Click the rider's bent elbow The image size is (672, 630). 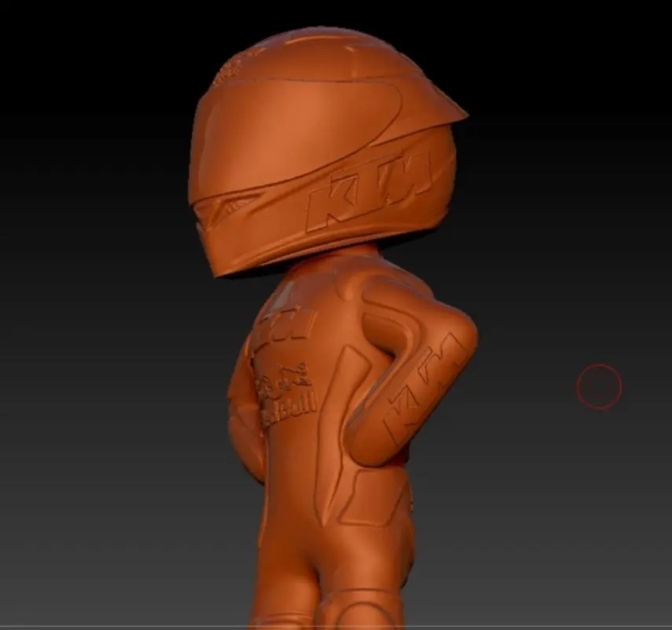(x=461, y=328)
